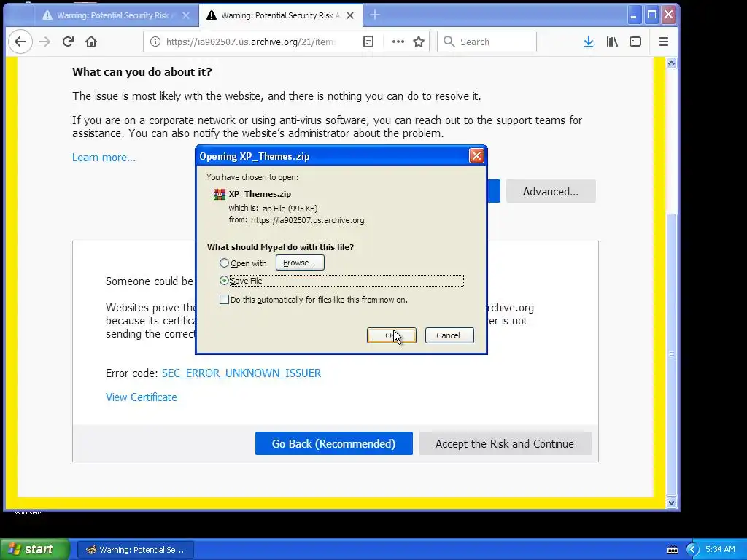Reload the current page
This screenshot has height=560, width=747.
68,42
